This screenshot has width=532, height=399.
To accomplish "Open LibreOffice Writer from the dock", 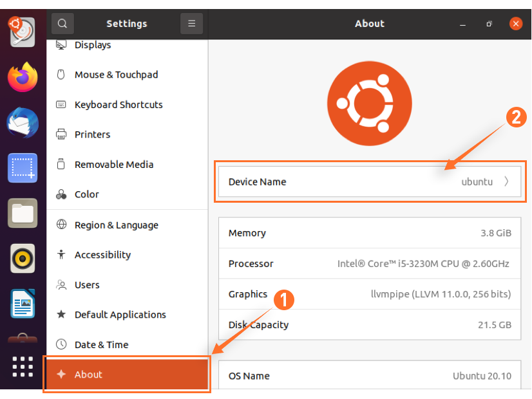I will point(23,304).
